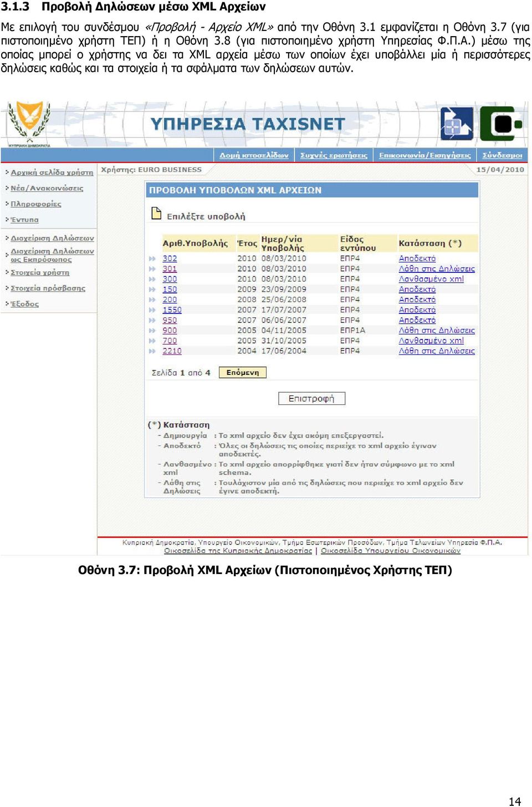Open submission number 301
The image size is (532, 807).
pyautogui.click(x=170, y=269)
